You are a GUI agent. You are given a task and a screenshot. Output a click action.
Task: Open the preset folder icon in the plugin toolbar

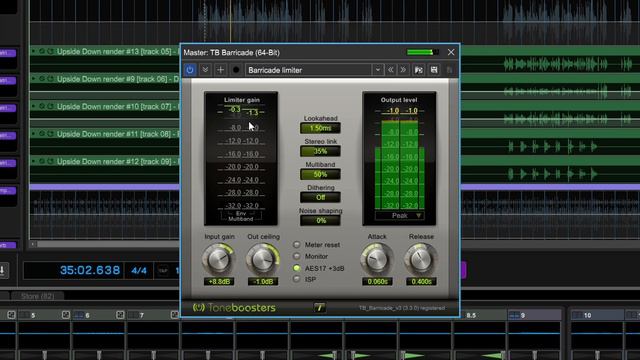(419, 70)
